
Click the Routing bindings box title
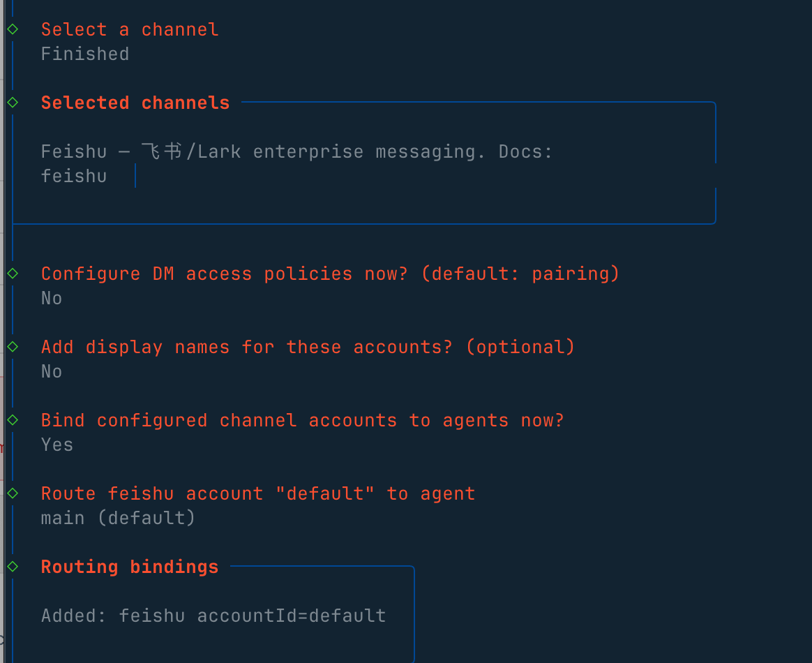tap(130, 567)
